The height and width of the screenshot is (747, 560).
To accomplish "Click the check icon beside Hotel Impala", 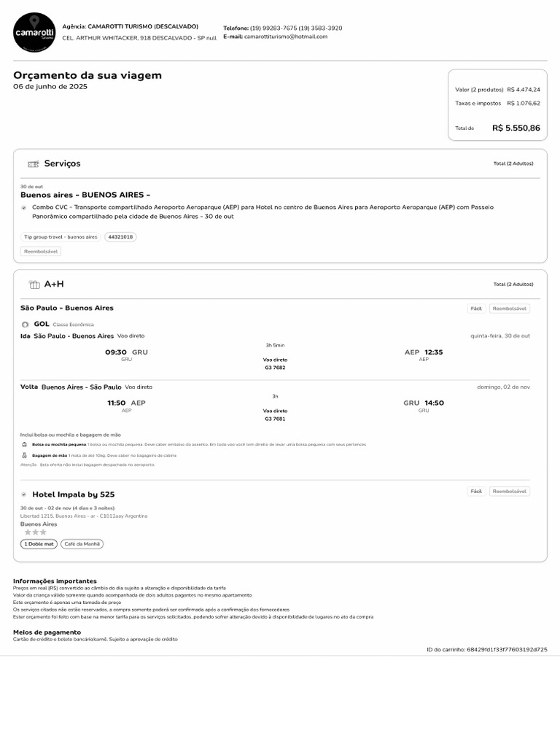I will [x=24, y=495].
